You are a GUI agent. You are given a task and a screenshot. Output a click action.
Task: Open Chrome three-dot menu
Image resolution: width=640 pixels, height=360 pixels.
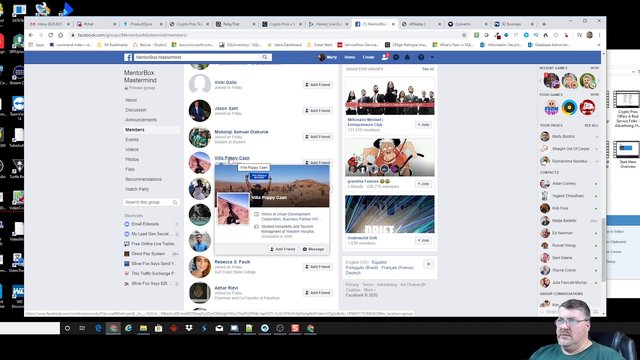coord(600,35)
